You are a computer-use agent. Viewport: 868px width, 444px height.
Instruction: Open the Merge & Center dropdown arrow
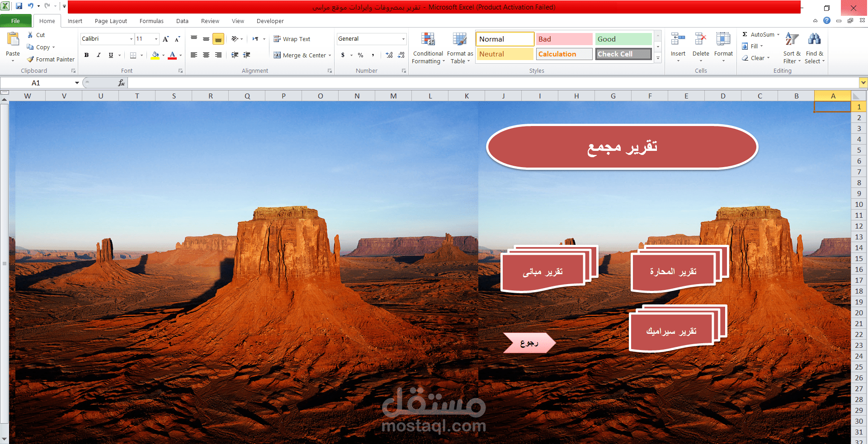(x=330, y=55)
